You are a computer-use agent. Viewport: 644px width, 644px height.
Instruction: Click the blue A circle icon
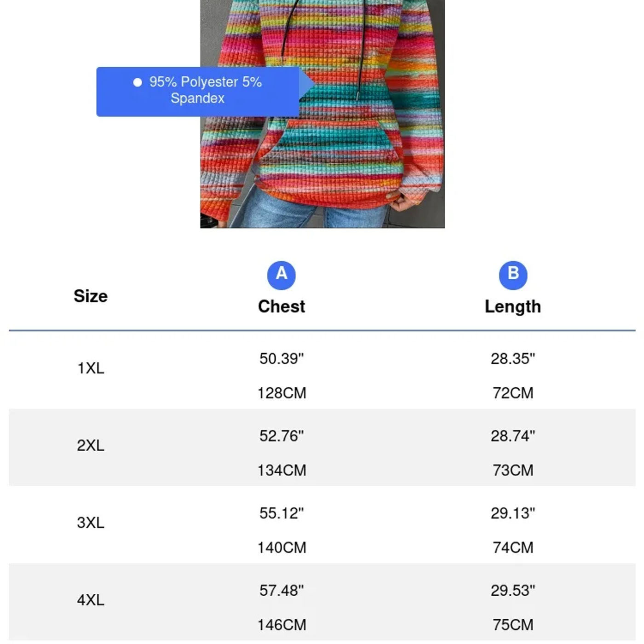[x=281, y=275]
